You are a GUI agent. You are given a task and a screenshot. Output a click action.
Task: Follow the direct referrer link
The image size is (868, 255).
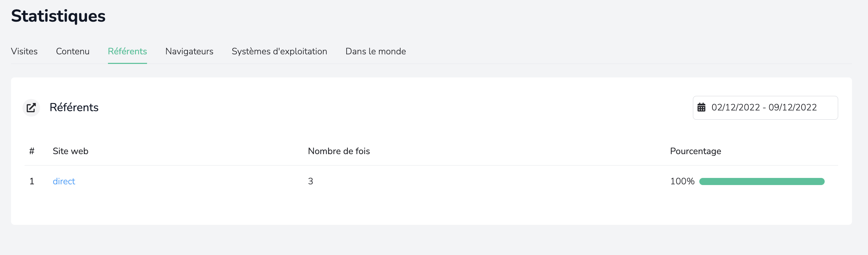pyautogui.click(x=64, y=181)
